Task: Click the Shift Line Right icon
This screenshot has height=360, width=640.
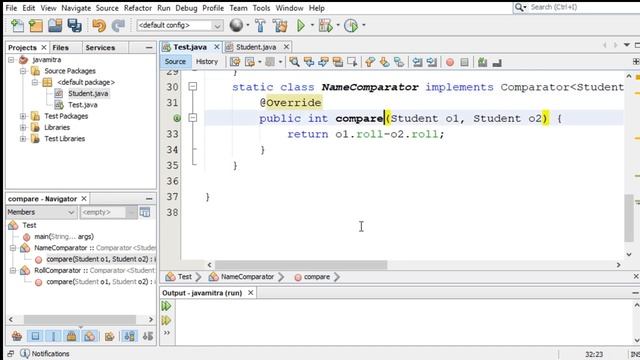Action: pos(431,62)
